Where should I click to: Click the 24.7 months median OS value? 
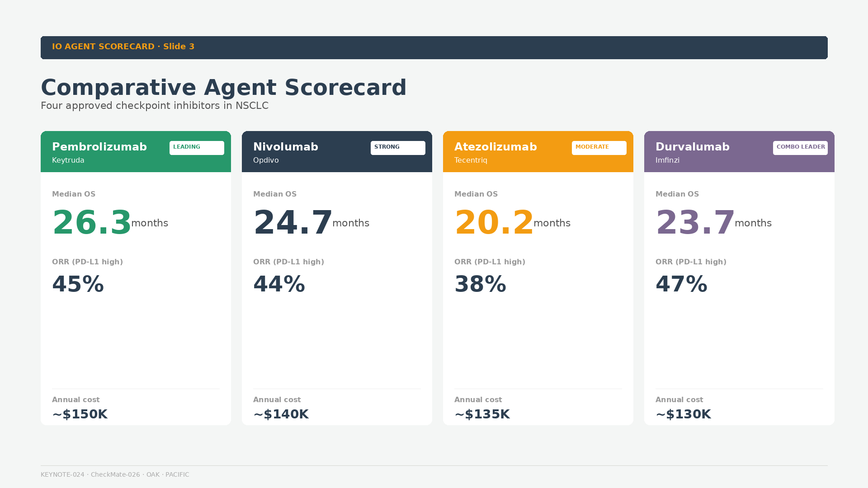coord(311,223)
